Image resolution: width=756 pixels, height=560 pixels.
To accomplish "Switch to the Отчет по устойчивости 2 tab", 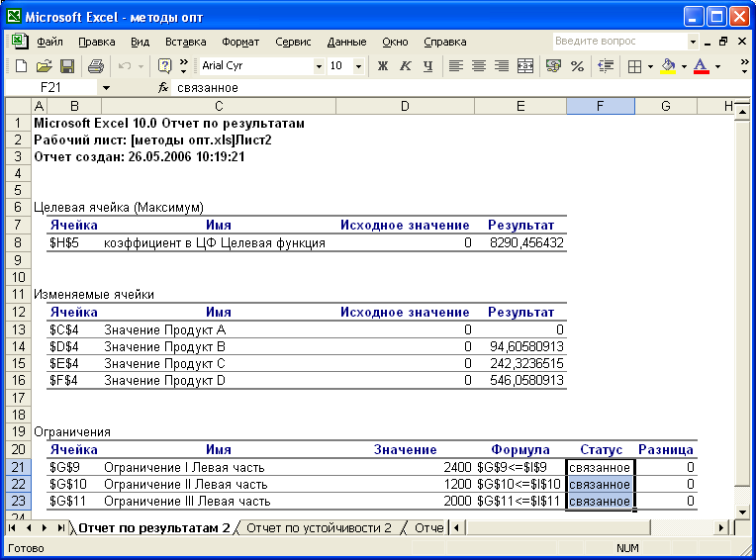I will click(319, 528).
